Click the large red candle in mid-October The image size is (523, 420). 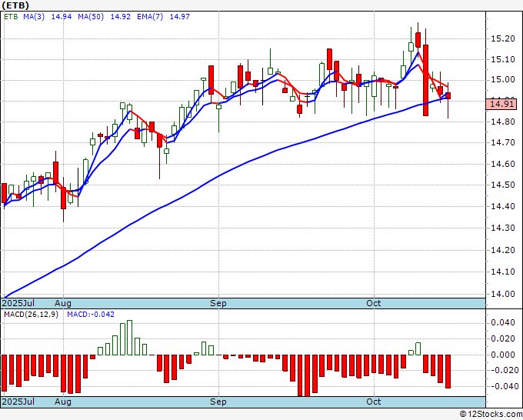[425, 80]
